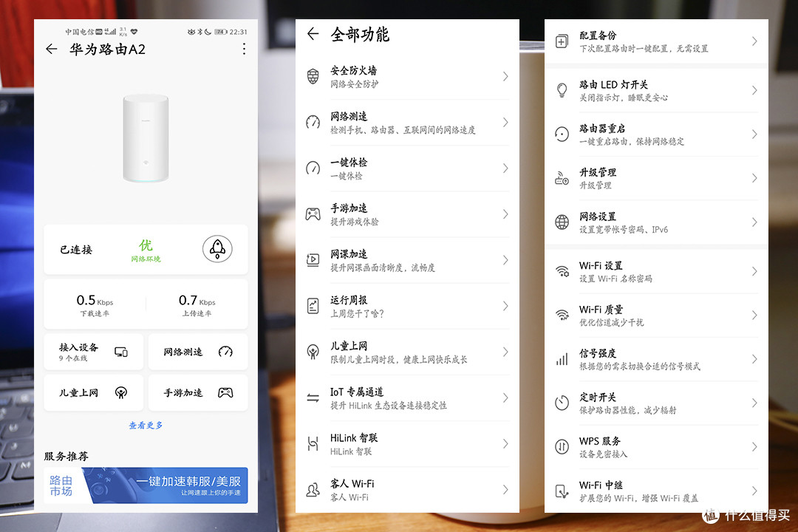798x532 pixels.
Task: Tap the 升级管理 router icon
Action: pyautogui.click(x=562, y=178)
